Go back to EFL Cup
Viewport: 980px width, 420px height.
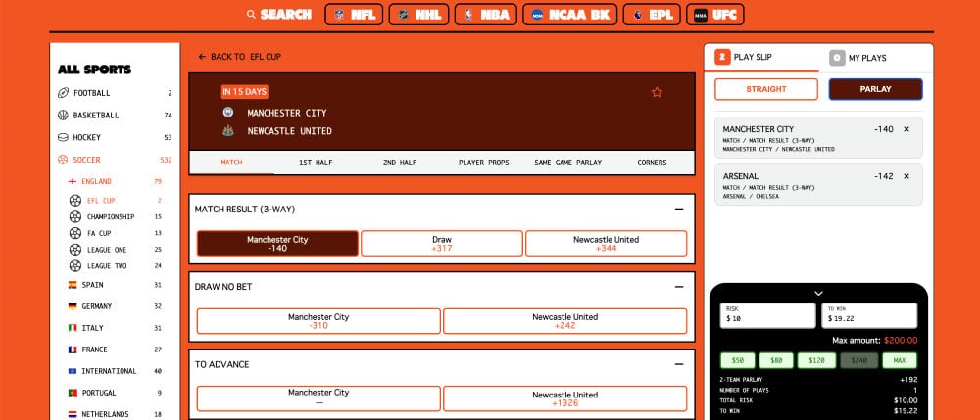pyautogui.click(x=239, y=57)
